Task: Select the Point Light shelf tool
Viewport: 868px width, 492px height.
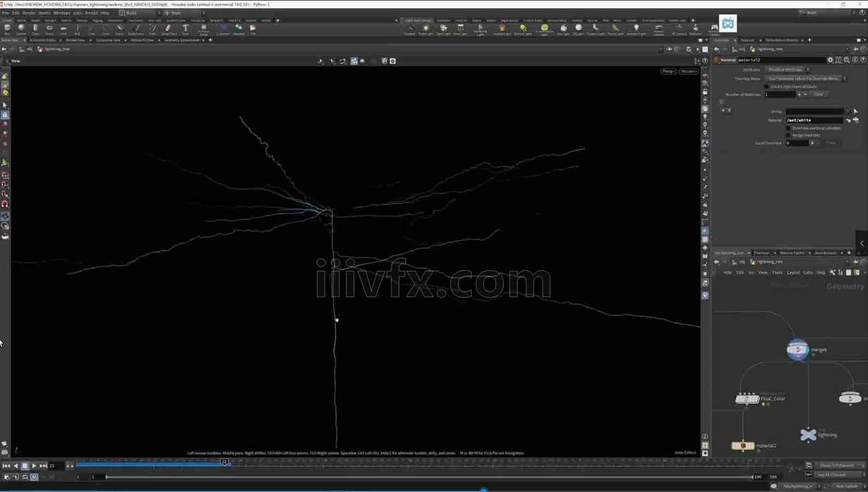Action: 426,29
